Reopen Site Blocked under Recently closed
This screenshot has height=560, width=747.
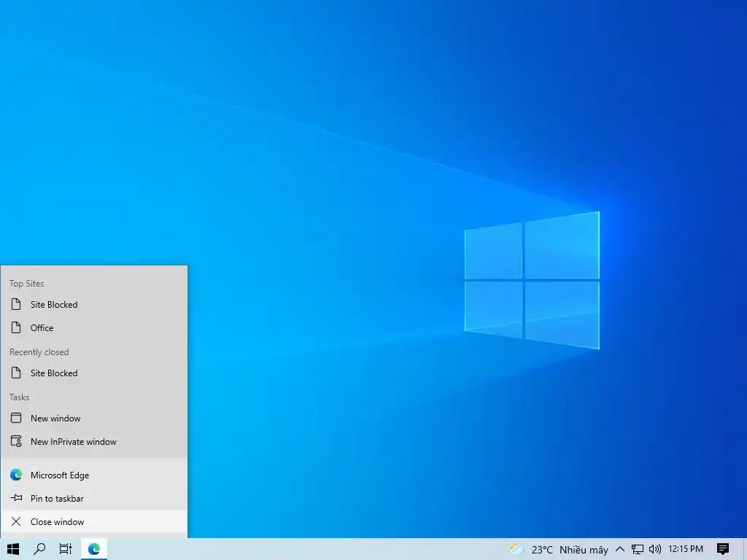pyautogui.click(x=94, y=373)
